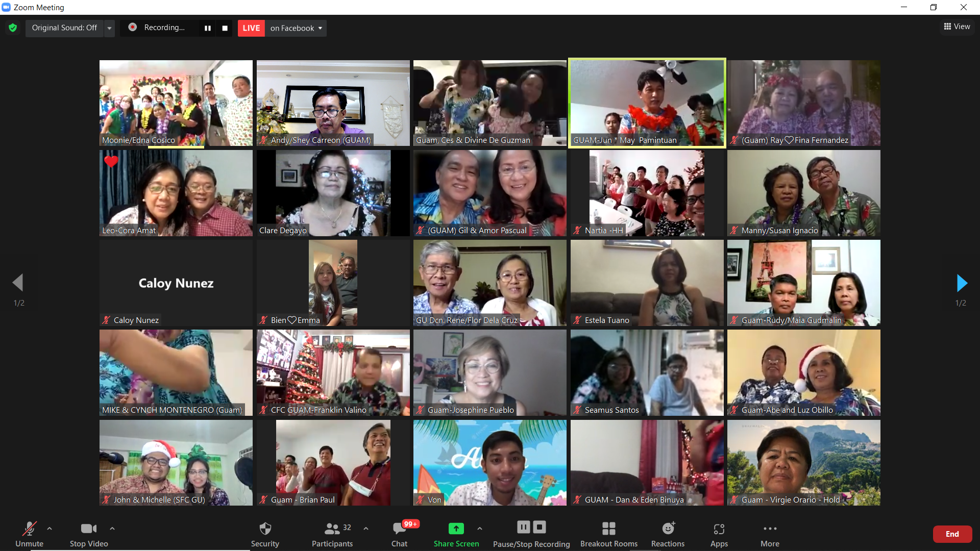
Task: Open the 'on Facebook' live dropdown
Action: pos(296,28)
